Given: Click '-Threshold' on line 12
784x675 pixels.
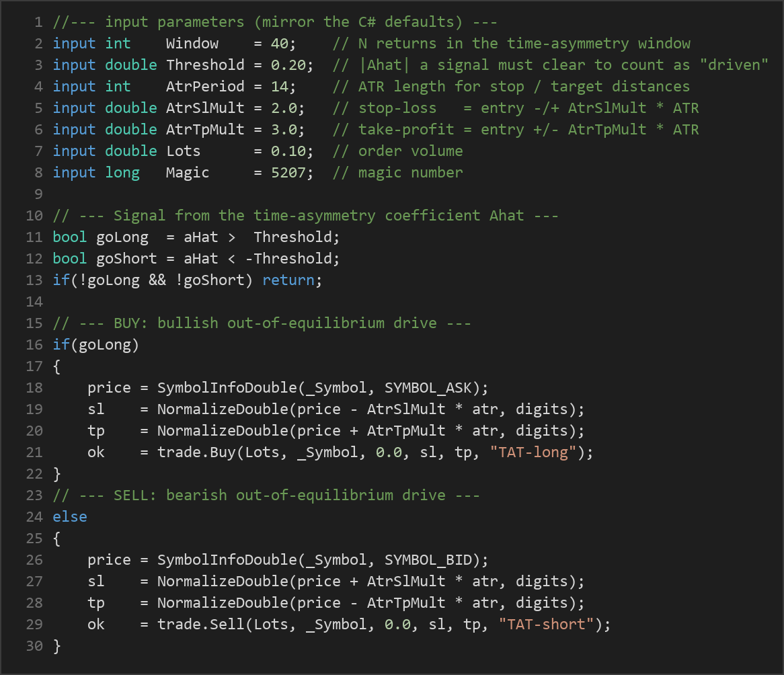Looking at the screenshot, I should click(x=288, y=258).
